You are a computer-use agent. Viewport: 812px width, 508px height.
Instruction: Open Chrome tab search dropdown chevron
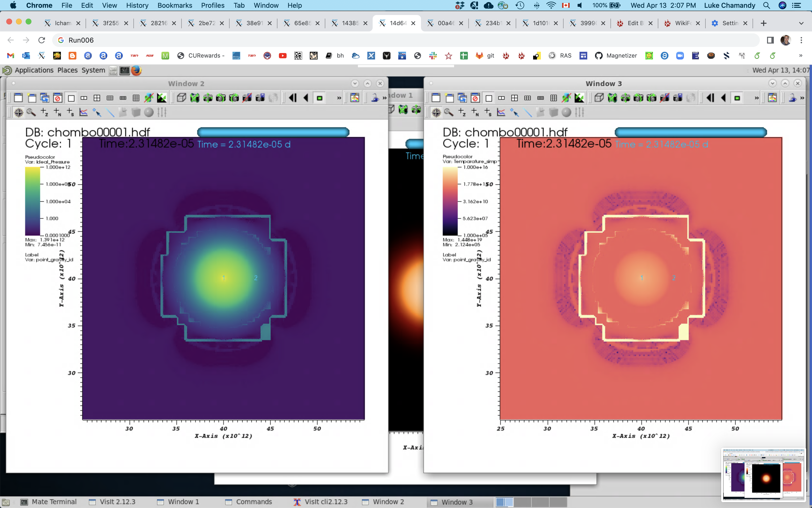(x=801, y=23)
